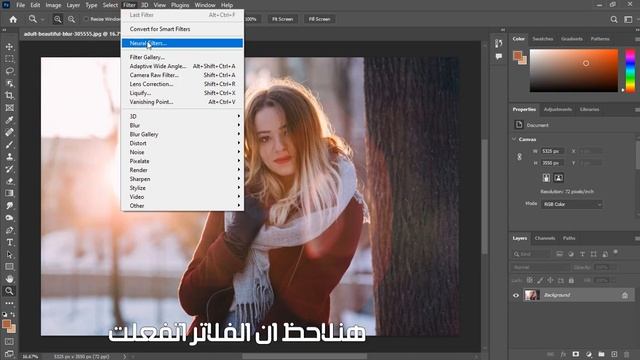The height and width of the screenshot is (360, 640).
Task: Open the Mode RGB Color dropdown
Action: 571,204
